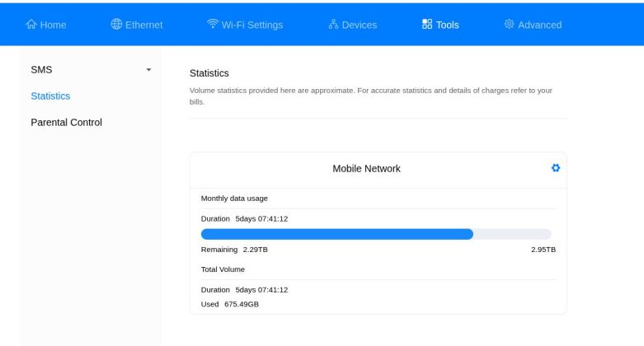Screen dimensions: 644x346
Task: Click the Wi-Fi signal icon
Action: 213,23
